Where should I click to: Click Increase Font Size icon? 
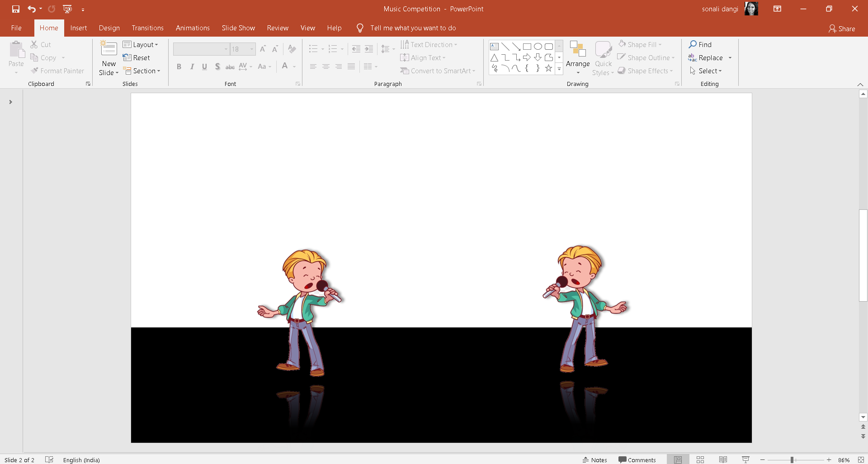(263, 49)
